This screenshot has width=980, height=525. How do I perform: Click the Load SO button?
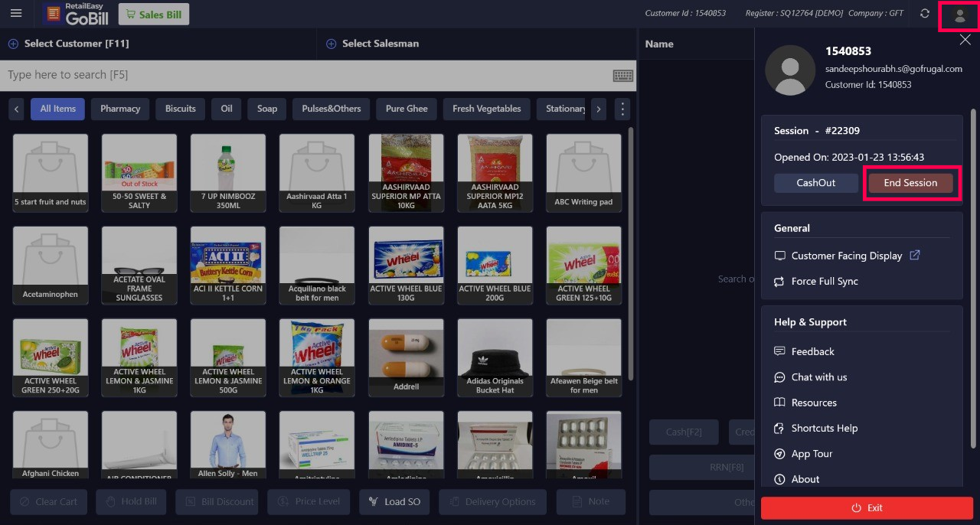[x=394, y=502]
